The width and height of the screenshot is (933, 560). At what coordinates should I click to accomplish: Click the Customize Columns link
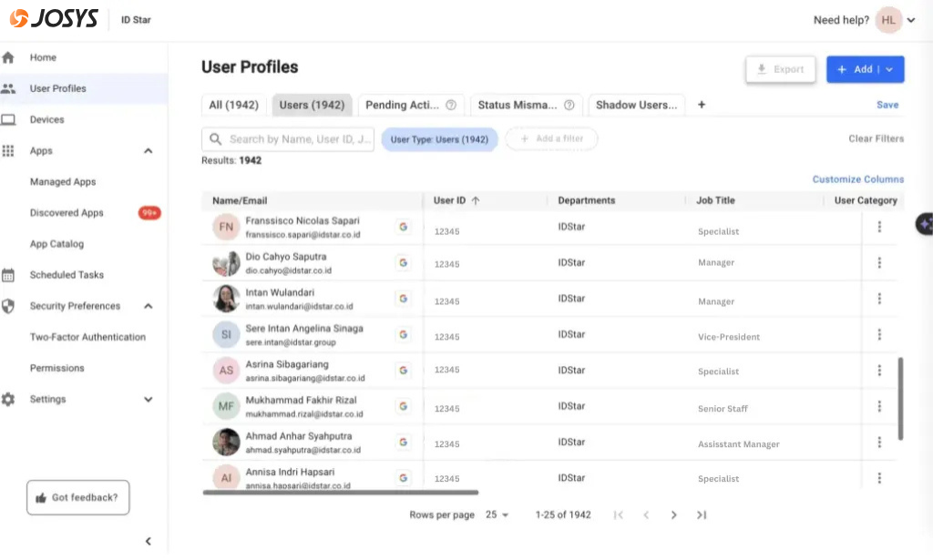(857, 179)
